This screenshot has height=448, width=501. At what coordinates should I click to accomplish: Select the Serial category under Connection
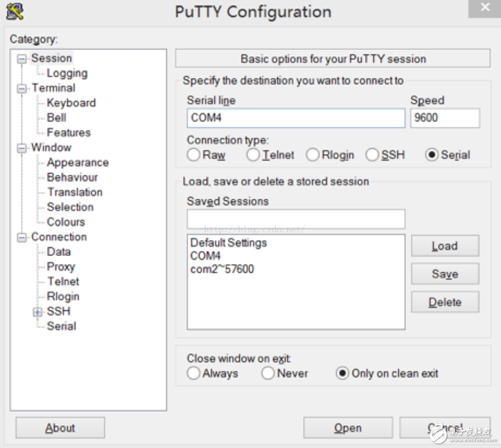click(x=62, y=326)
